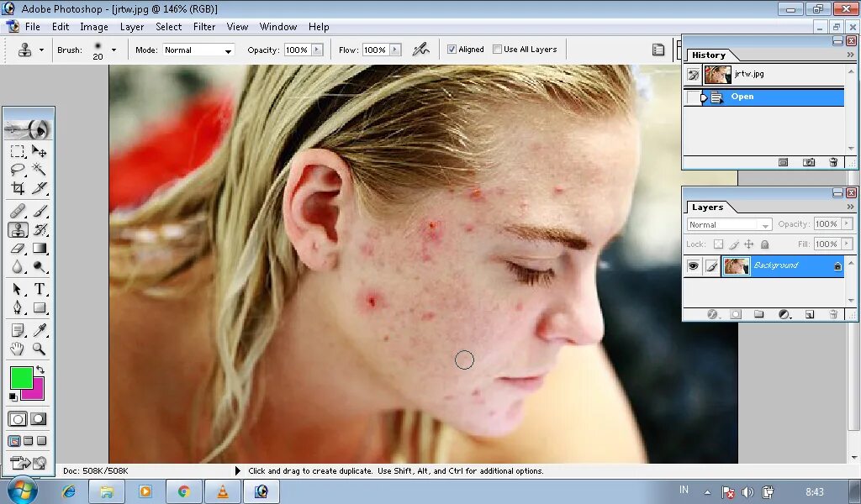Select the Brush tool
This screenshot has height=504, width=861.
click(x=39, y=211)
